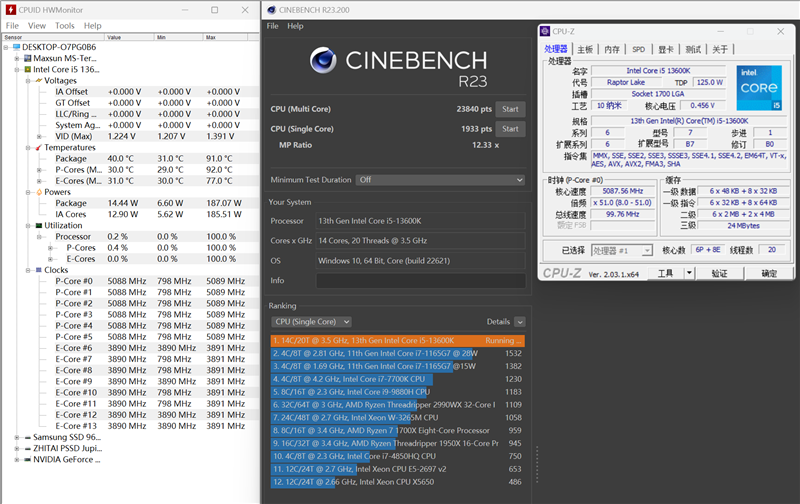Click the ZHITAI PSSD drive icon

pyautogui.click(x=28, y=448)
